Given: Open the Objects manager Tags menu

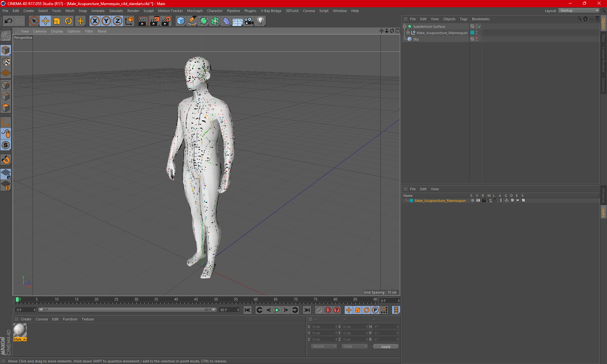Looking at the screenshot, I should coord(463,19).
